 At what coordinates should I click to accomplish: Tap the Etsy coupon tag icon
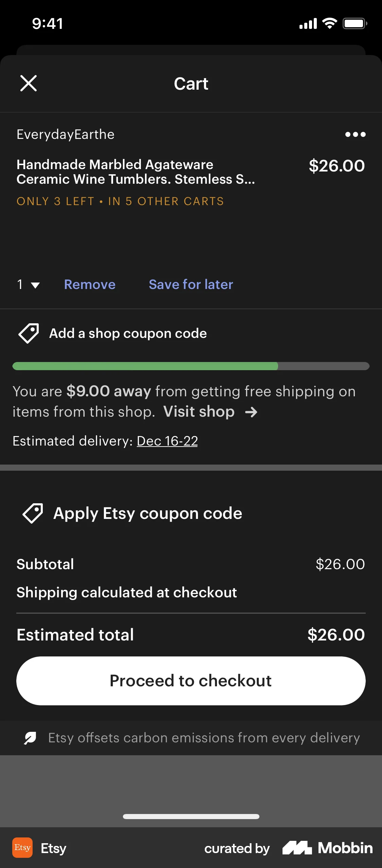click(x=33, y=513)
